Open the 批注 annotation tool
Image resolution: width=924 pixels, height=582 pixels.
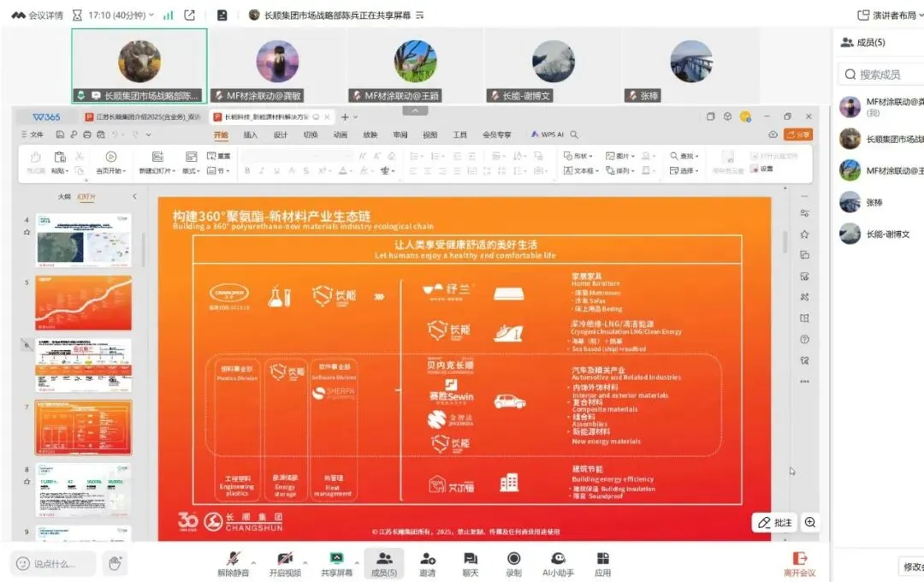tap(775, 522)
